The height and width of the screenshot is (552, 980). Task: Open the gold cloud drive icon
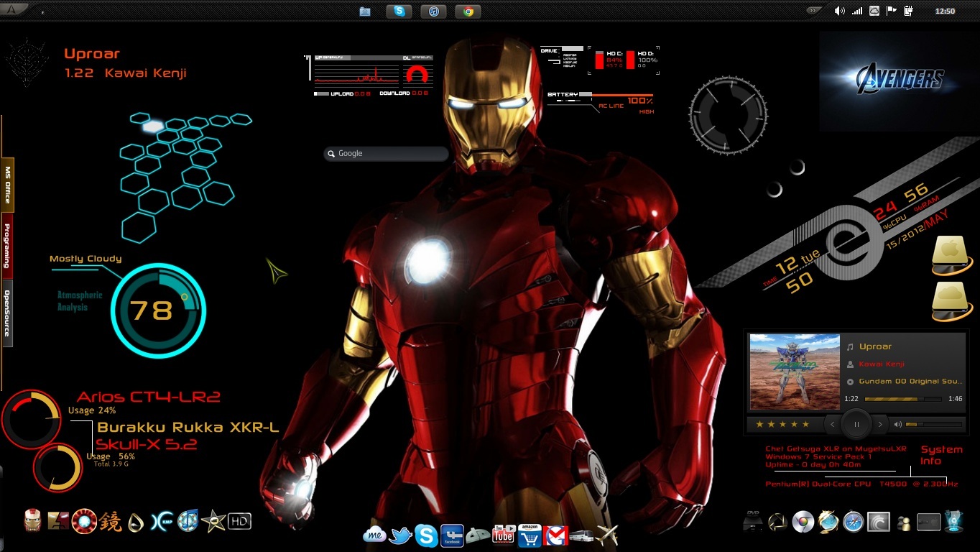click(x=952, y=302)
